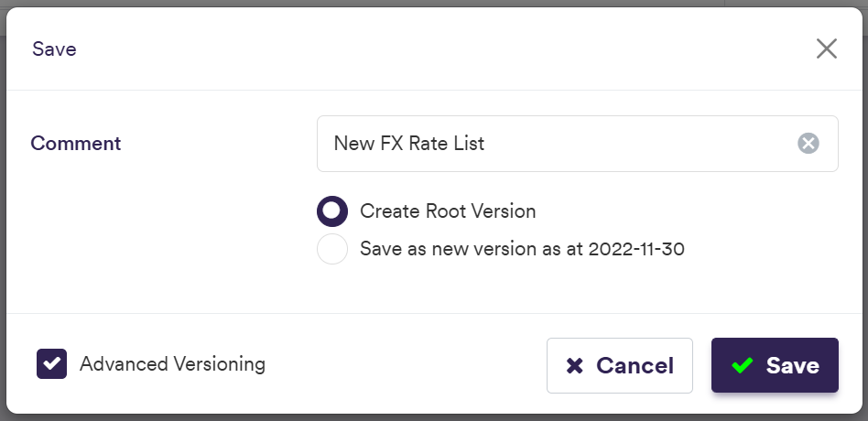Select the Create Root Version radio button
Viewport: 868px width, 421px height.
click(332, 211)
